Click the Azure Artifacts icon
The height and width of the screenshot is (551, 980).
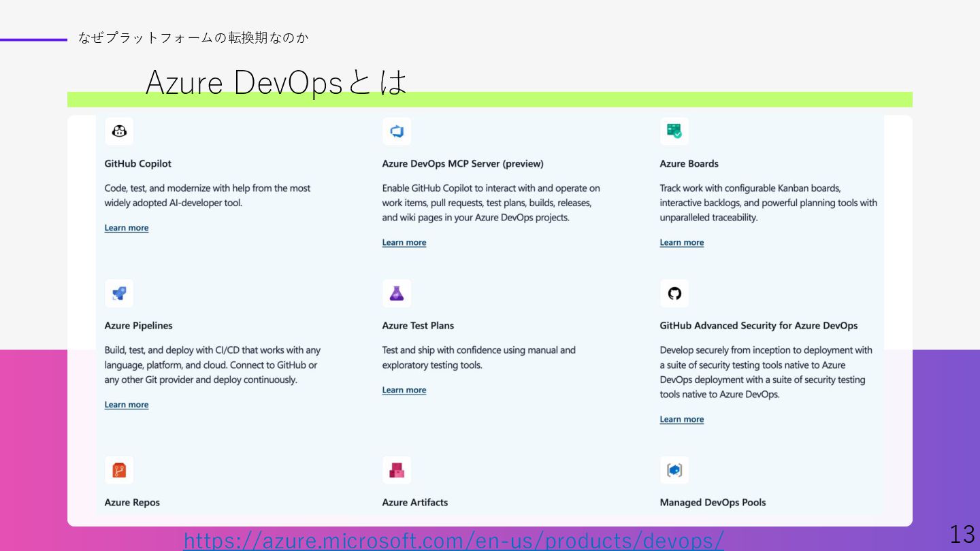pyautogui.click(x=397, y=470)
